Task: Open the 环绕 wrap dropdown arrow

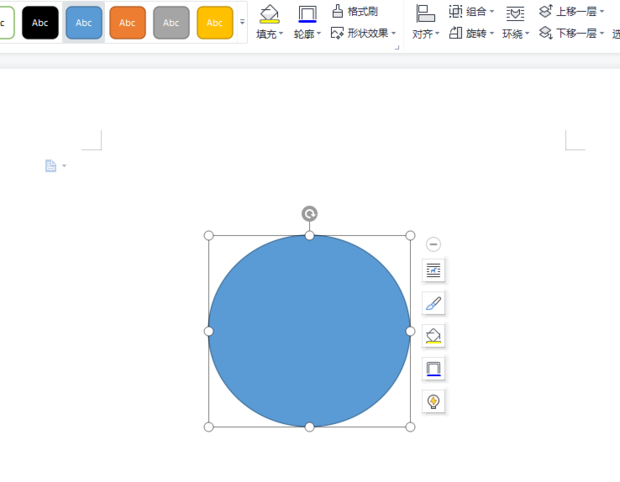Action: pos(527,34)
